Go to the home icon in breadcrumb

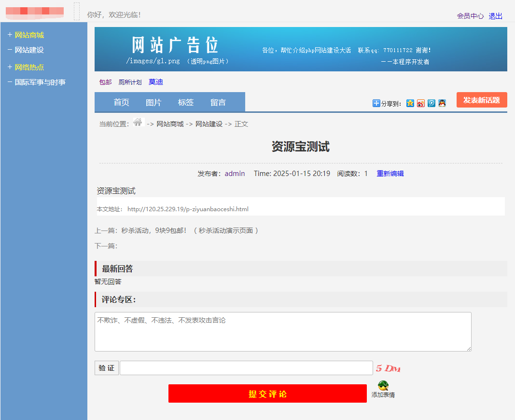tap(138, 122)
